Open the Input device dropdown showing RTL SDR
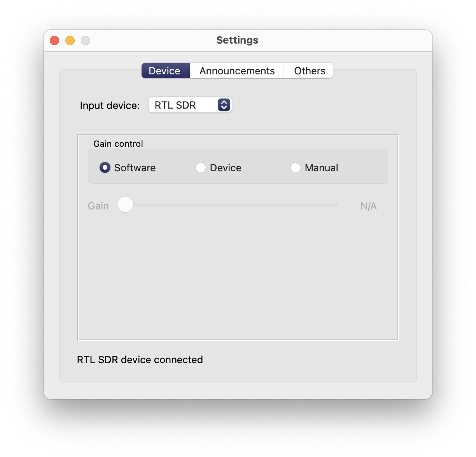Viewport: 476px width, 457px height. pyautogui.click(x=190, y=105)
